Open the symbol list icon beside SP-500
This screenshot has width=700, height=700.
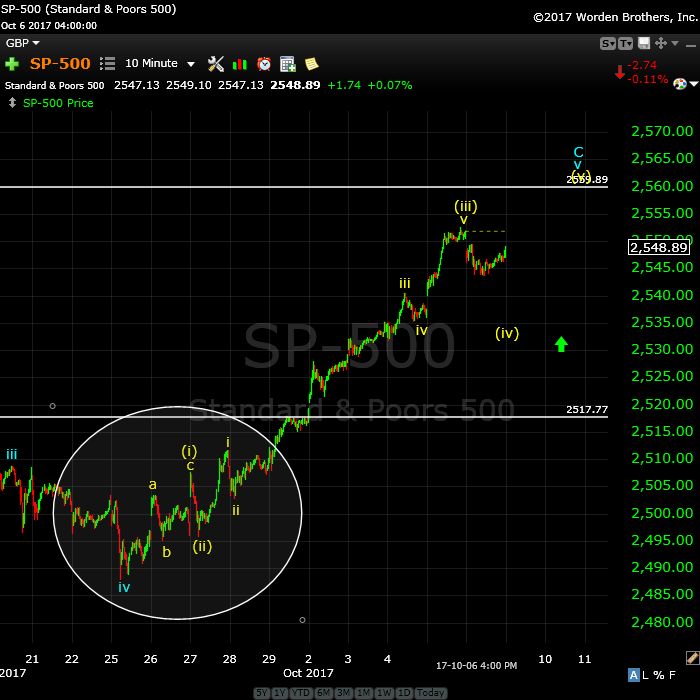pyautogui.click(x=107, y=63)
